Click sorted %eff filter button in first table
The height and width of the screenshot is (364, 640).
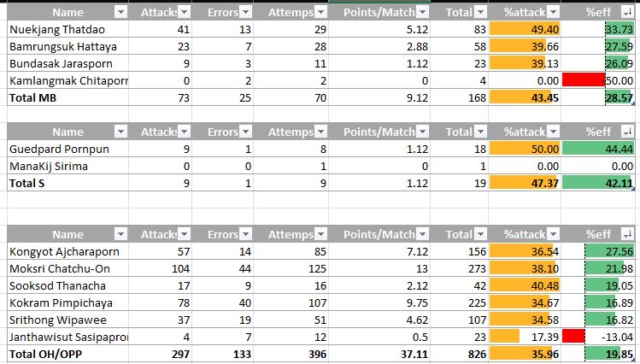click(627, 13)
